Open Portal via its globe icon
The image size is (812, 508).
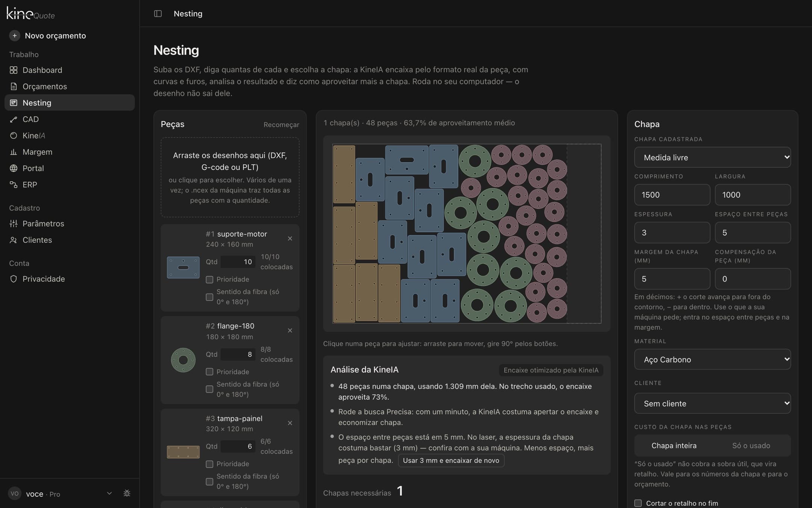click(14, 168)
